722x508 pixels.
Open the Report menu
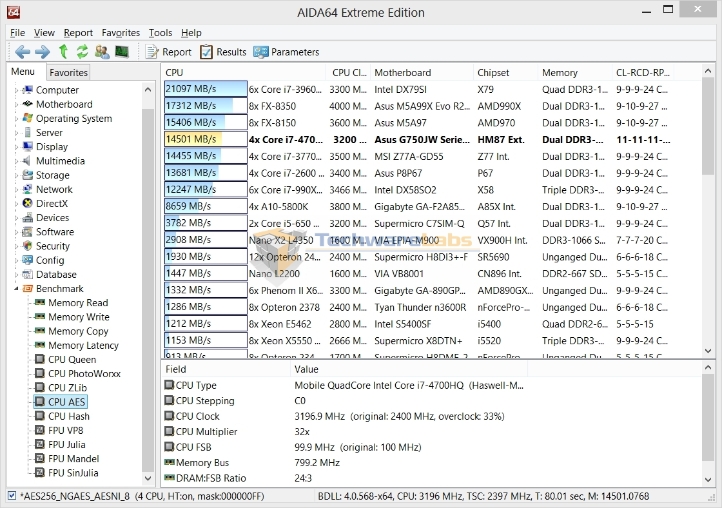click(78, 33)
